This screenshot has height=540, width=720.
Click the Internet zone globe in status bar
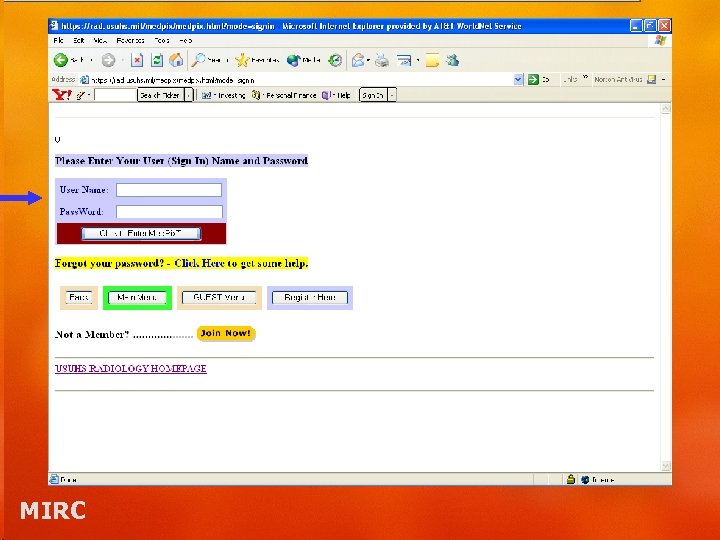[x=585, y=480]
